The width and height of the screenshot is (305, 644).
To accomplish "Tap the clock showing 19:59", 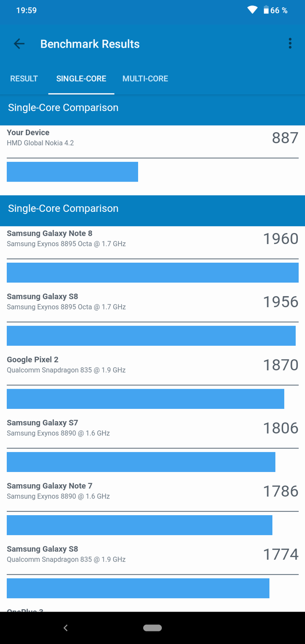I will 26,10.
